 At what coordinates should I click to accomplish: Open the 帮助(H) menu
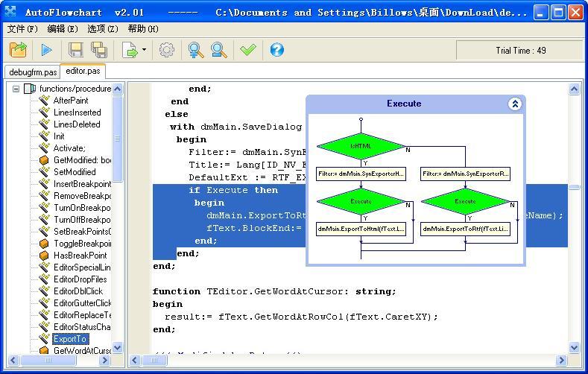pos(143,29)
